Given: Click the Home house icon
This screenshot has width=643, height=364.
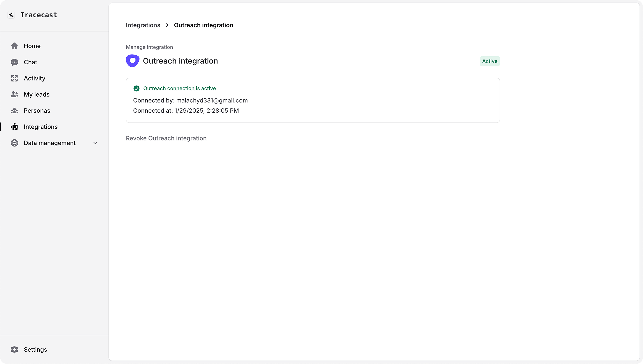Looking at the screenshot, I should coord(15,46).
